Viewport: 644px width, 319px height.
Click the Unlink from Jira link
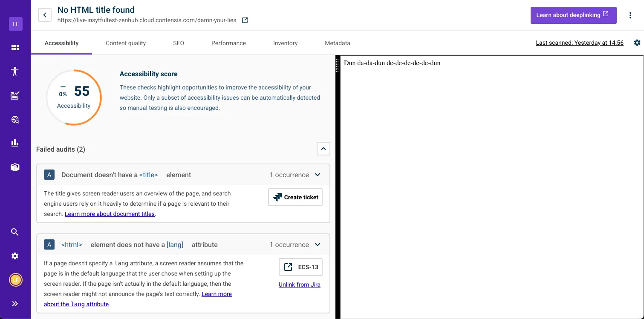pyautogui.click(x=299, y=285)
